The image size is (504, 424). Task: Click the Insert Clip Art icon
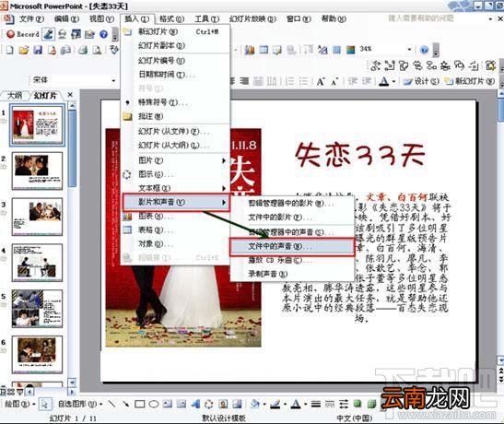[223, 404]
